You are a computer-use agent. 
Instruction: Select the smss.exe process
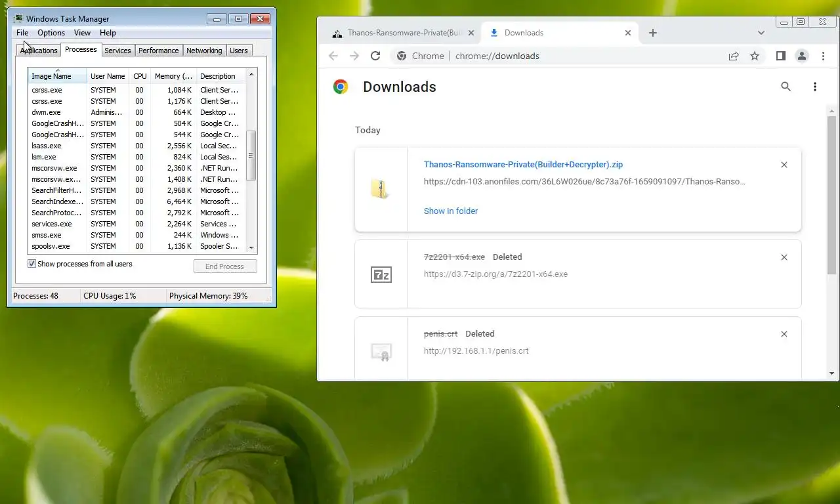pyautogui.click(x=136, y=235)
